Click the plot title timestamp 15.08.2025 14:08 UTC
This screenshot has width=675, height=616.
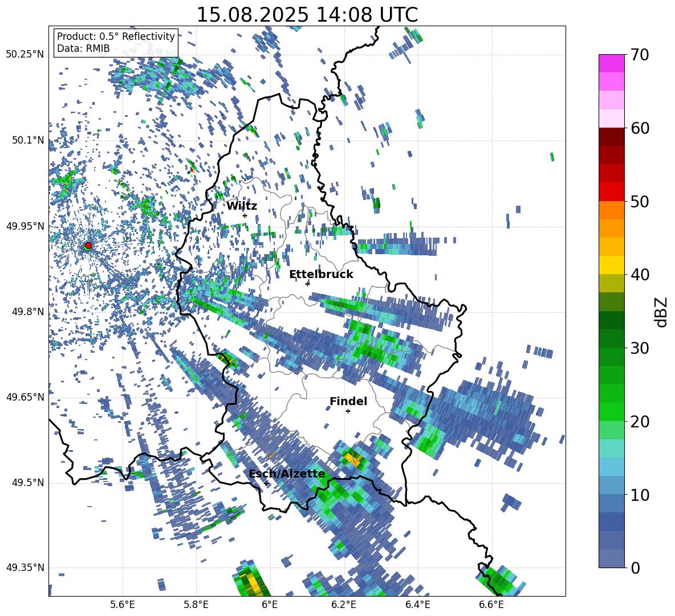[x=307, y=15]
